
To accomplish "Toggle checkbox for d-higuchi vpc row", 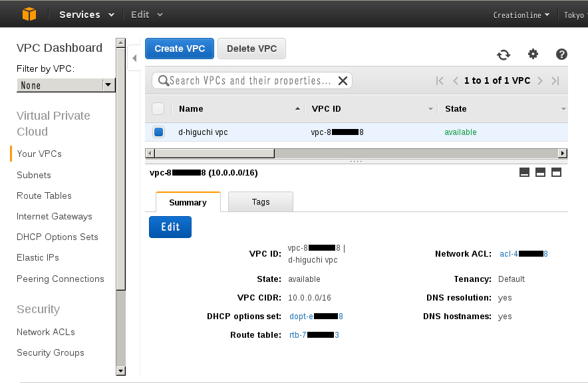I will click(x=158, y=132).
